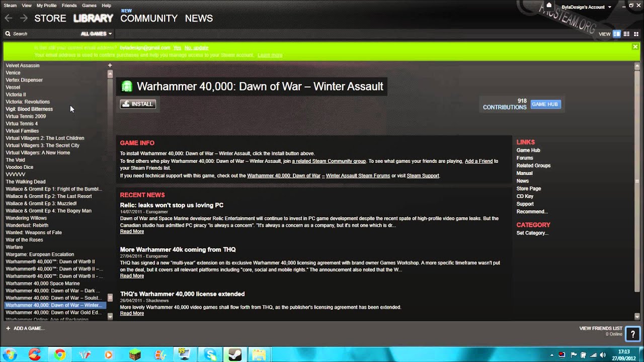Click the GAME HUB button

tap(545, 104)
